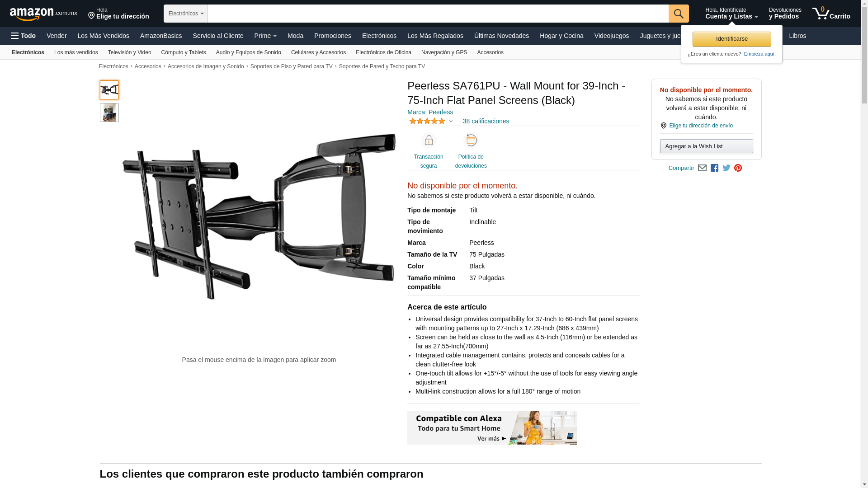
Task: Open the Todo hamburger menu
Action: [24, 36]
